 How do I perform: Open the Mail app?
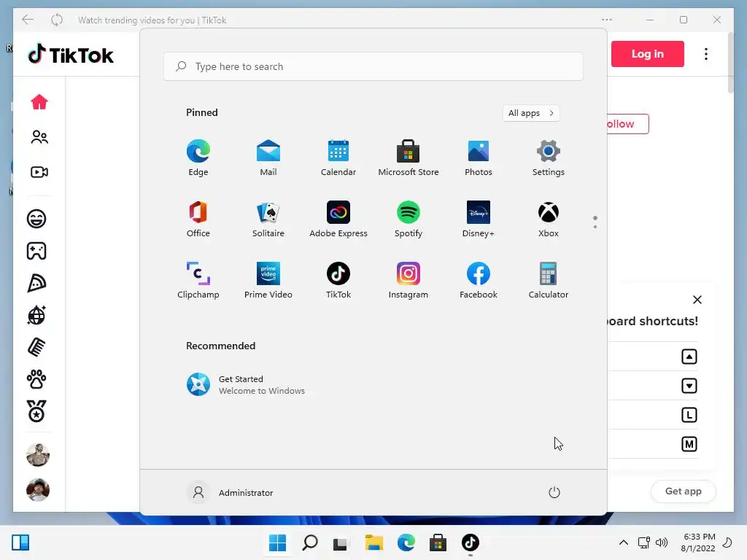(268, 158)
